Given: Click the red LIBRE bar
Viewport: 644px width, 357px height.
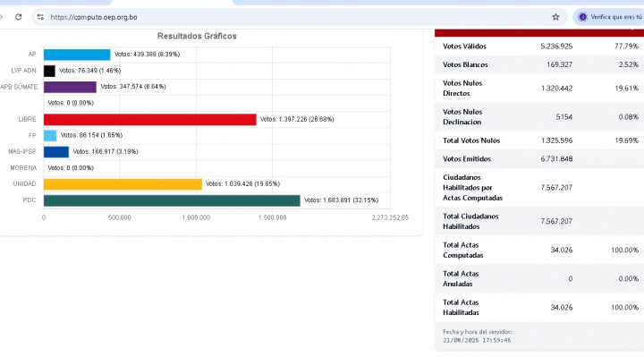Looking at the screenshot, I should (x=150, y=120).
